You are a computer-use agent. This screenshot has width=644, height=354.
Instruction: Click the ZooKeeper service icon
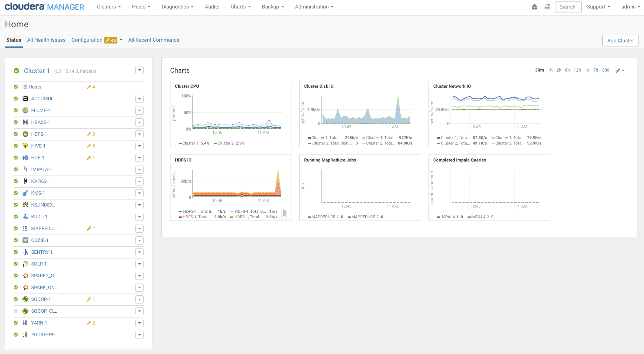coord(25,334)
